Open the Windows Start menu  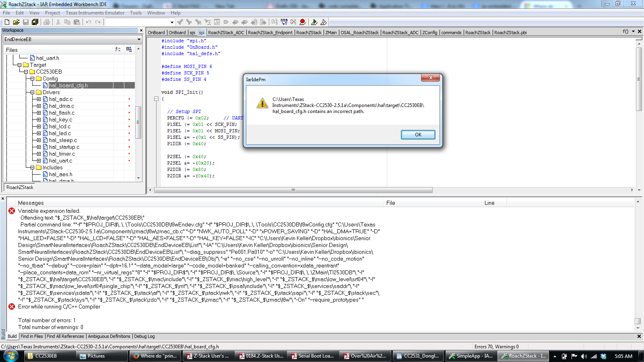pos(11,356)
